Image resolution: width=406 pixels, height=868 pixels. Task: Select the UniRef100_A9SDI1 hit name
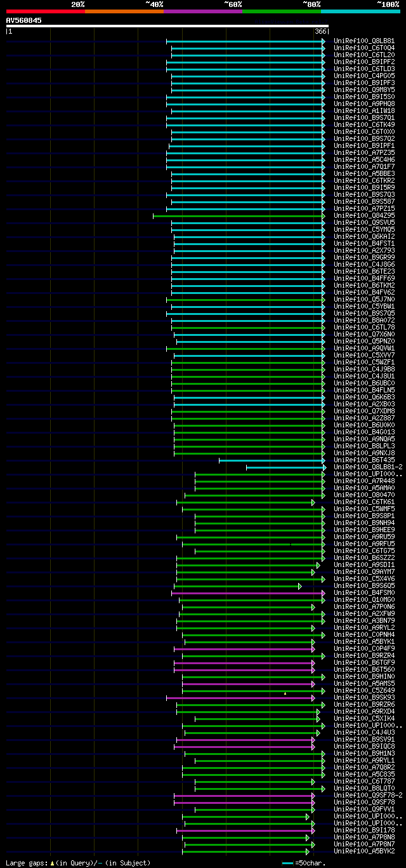point(364,565)
